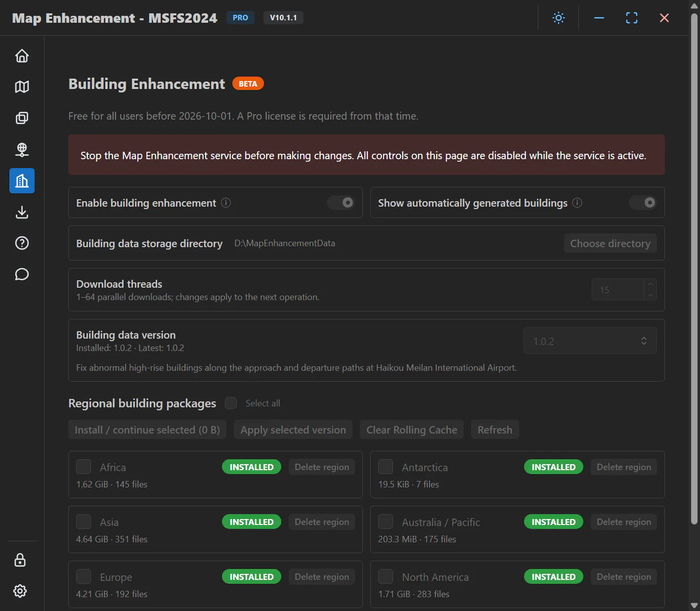Click 'Regional building packages' heading
This screenshot has width=700, height=611.
142,403
